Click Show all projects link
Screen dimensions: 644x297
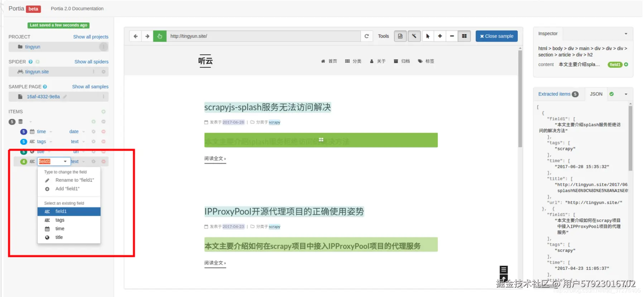91,37
